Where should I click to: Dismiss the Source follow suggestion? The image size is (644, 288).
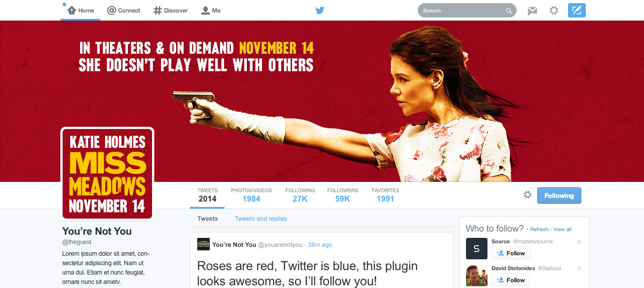[579, 242]
